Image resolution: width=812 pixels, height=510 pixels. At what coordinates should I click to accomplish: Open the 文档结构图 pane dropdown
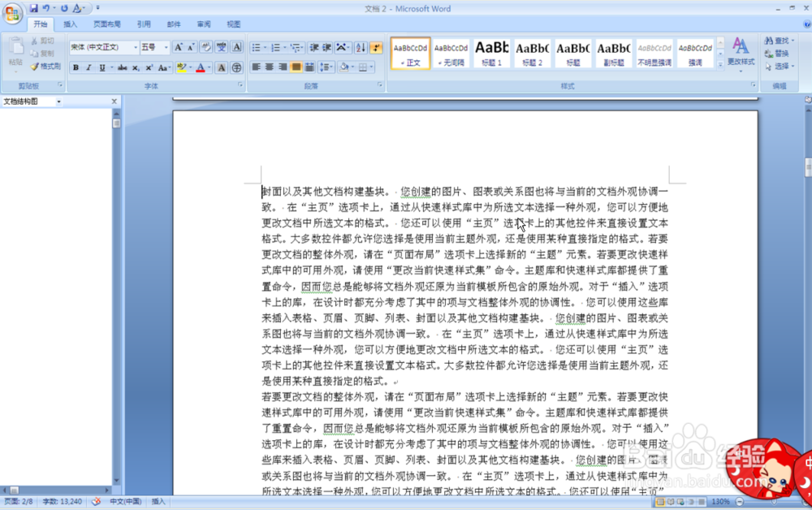click(x=59, y=102)
